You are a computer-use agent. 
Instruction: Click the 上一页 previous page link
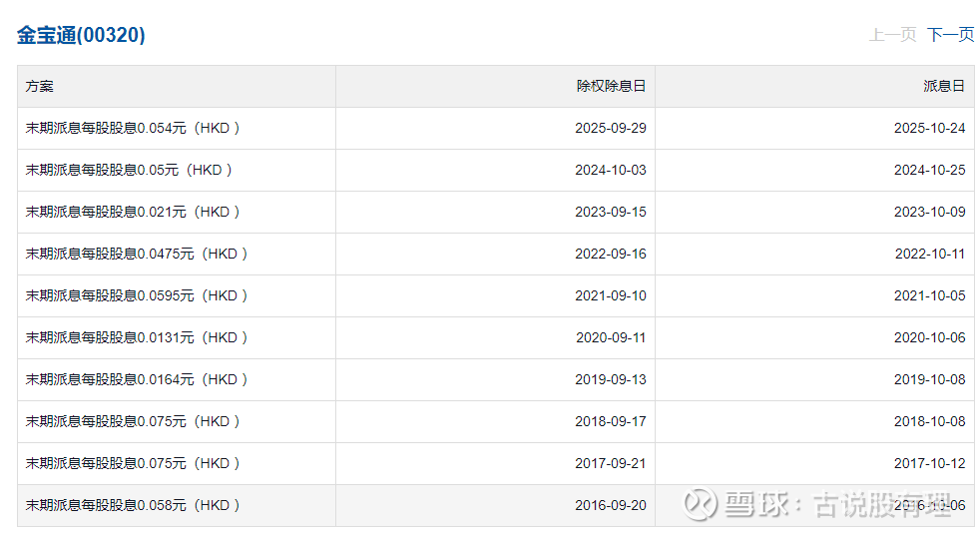click(892, 35)
